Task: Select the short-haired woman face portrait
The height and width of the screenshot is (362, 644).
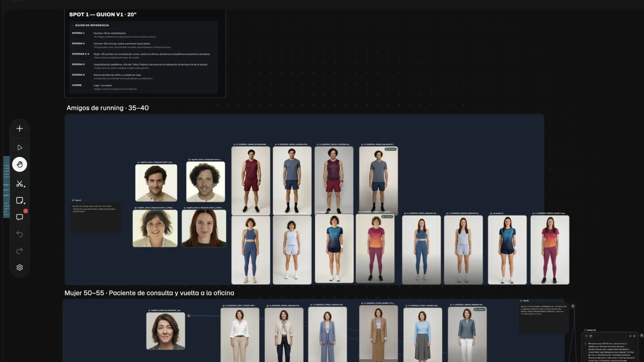Action: click(x=155, y=228)
